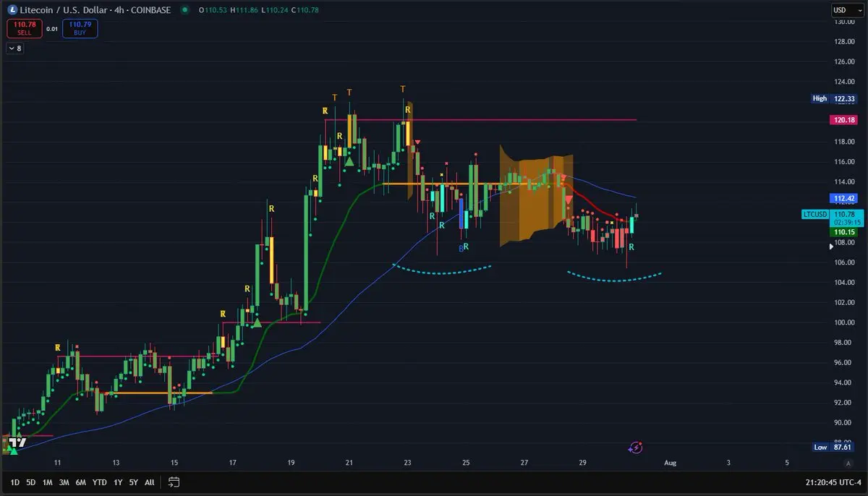Click the open value O110.53
Image resolution: width=868 pixels, height=496 pixels.
[x=213, y=10]
